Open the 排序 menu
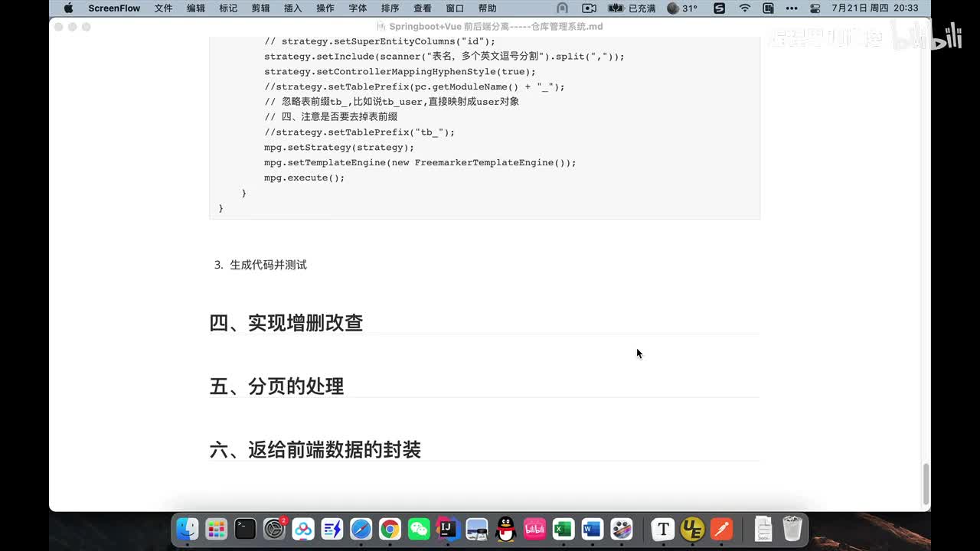980x551 pixels. coord(390,8)
